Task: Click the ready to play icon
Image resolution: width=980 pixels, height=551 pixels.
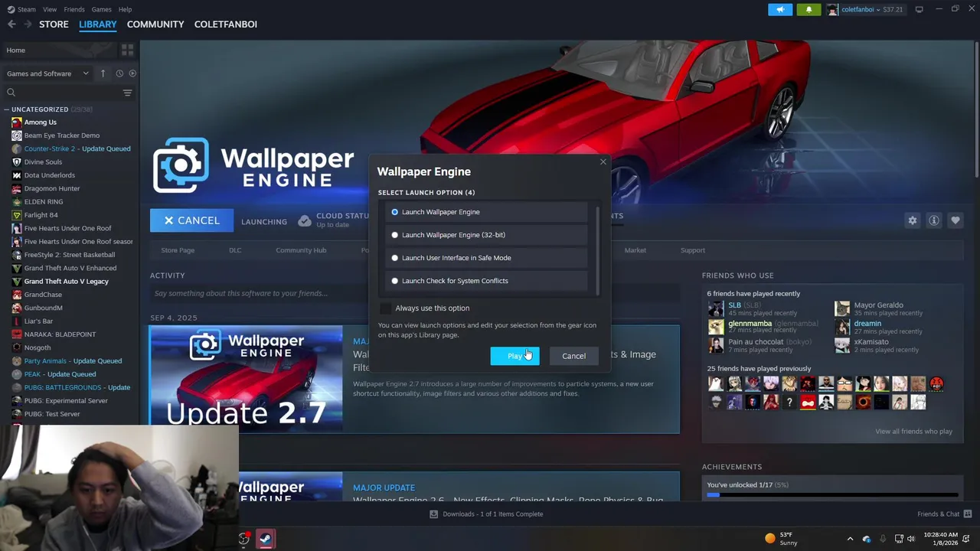Action: pyautogui.click(x=132, y=73)
